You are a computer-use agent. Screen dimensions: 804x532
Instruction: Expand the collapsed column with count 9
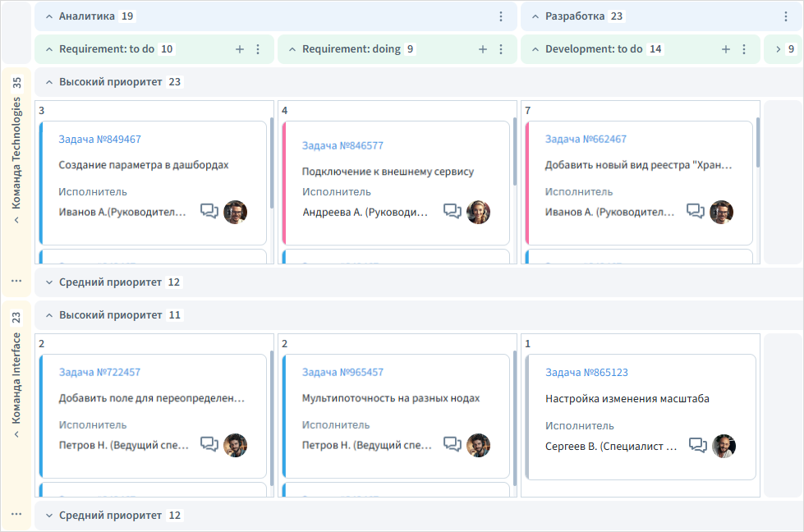pyautogui.click(x=778, y=49)
